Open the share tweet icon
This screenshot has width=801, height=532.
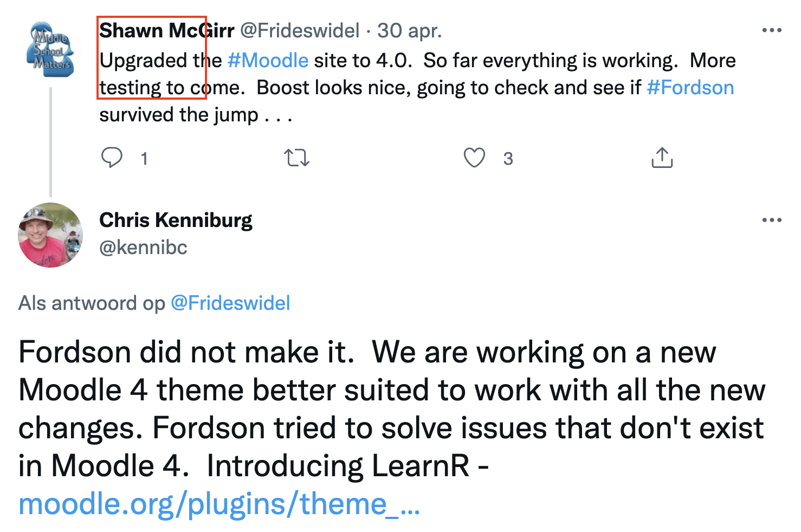pyautogui.click(x=662, y=157)
